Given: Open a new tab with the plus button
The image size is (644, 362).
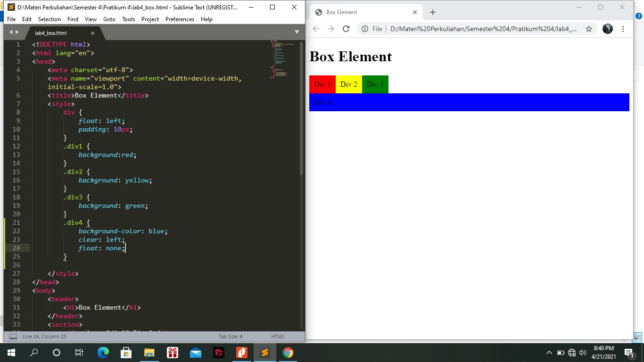Looking at the screenshot, I should tap(432, 12).
